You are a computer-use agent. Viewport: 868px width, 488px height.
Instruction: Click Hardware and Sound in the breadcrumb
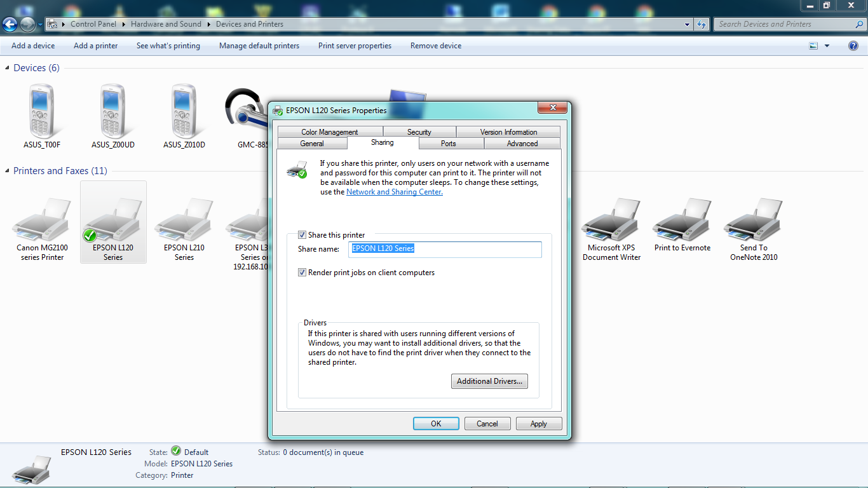166,24
